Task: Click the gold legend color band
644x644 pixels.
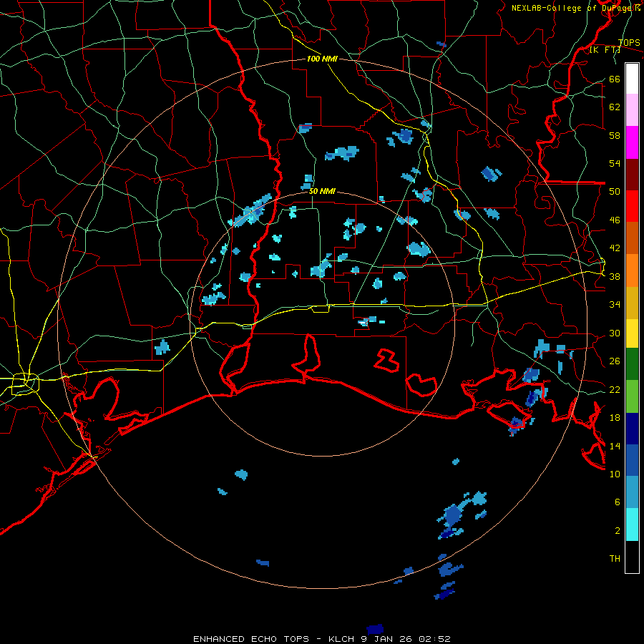Action: (x=632, y=303)
